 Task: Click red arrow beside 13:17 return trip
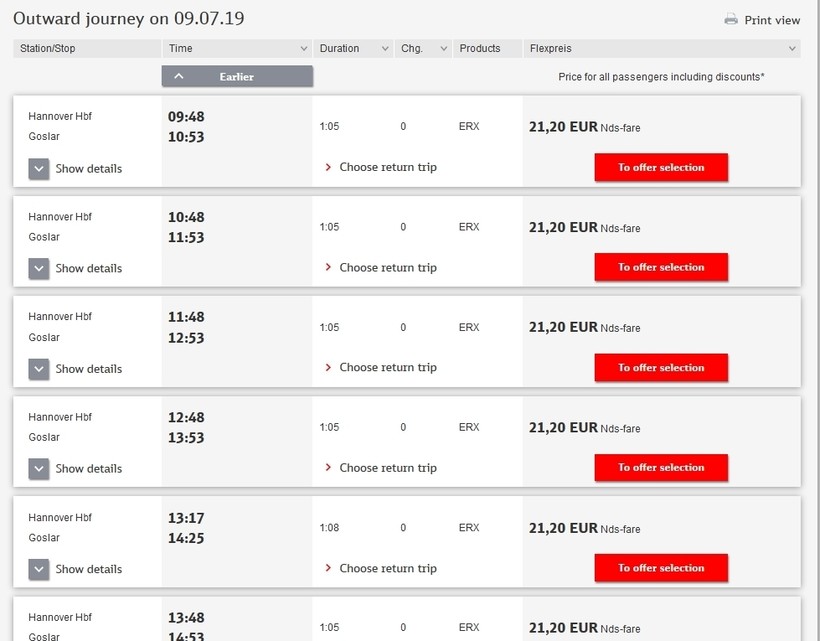328,568
